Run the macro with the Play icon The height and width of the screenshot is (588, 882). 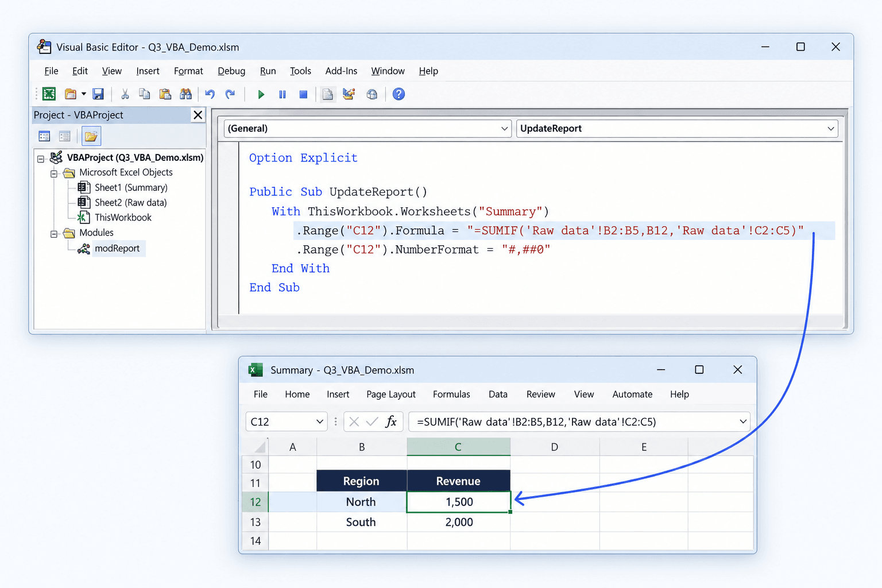pos(261,94)
